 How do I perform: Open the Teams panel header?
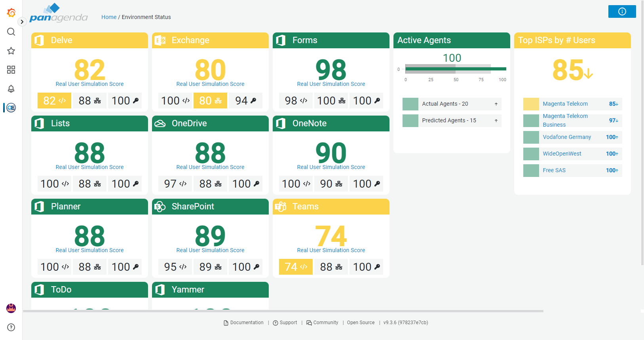pyautogui.click(x=331, y=207)
